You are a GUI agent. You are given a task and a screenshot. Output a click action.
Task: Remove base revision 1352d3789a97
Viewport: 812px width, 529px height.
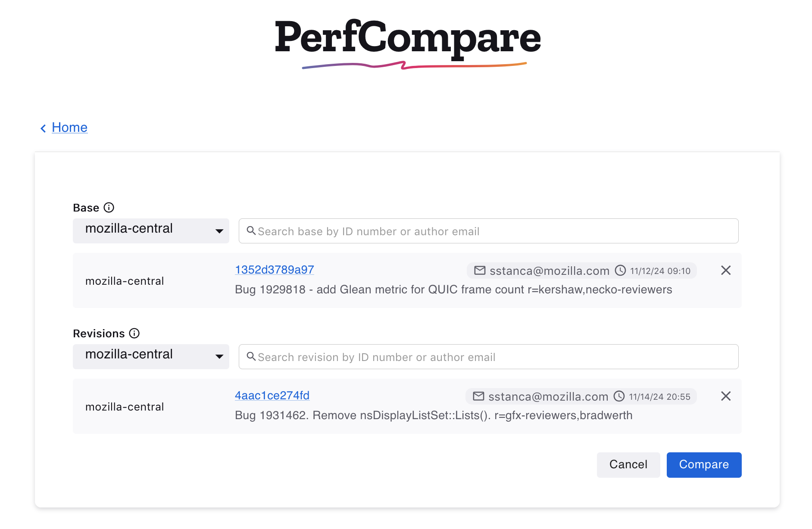(x=726, y=271)
